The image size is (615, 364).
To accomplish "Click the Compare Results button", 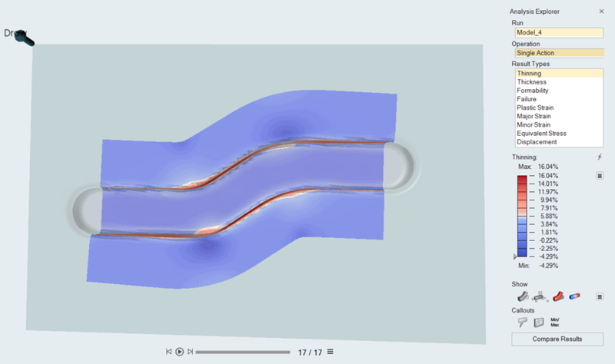I will coord(557,339).
